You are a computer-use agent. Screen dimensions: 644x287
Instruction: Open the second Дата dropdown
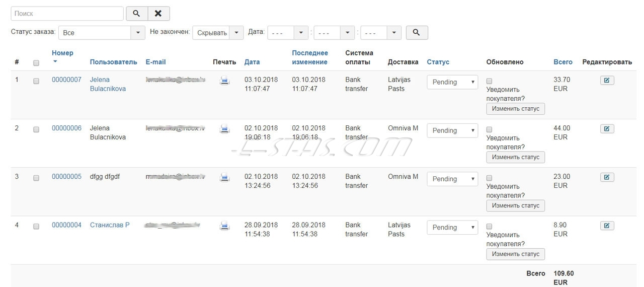(x=334, y=32)
